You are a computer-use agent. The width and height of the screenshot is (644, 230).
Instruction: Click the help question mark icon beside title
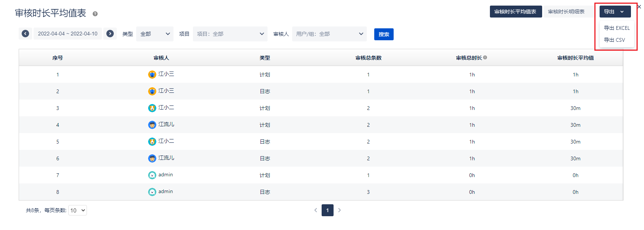pos(95,14)
